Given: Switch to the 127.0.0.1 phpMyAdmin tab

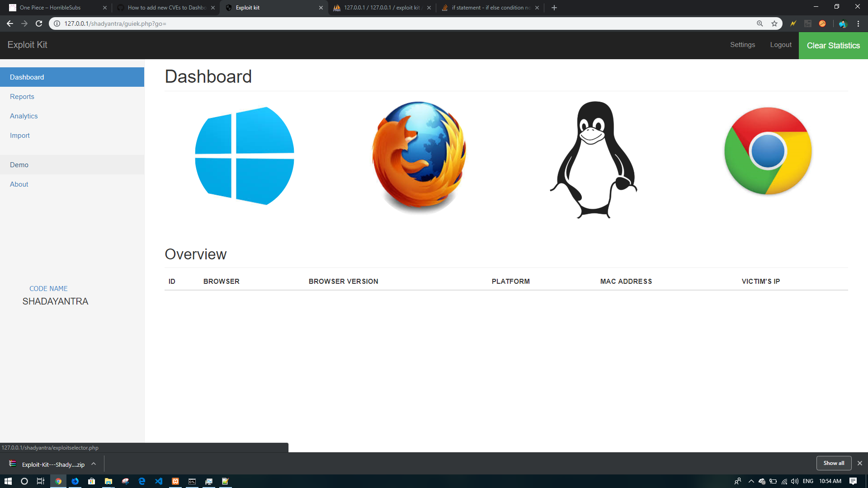Looking at the screenshot, I should click(x=382, y=8).
